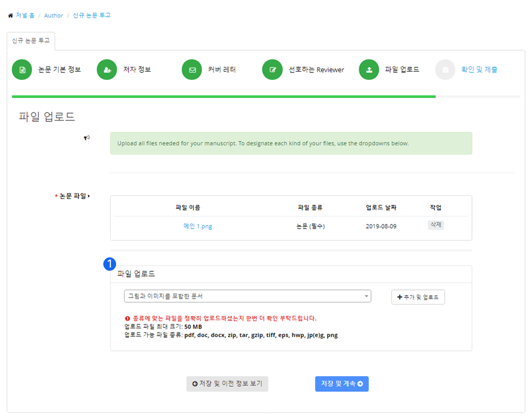The image size is (532, 420).
Task: Click the megaphone notice icon
Action: (x=87, y=138)
